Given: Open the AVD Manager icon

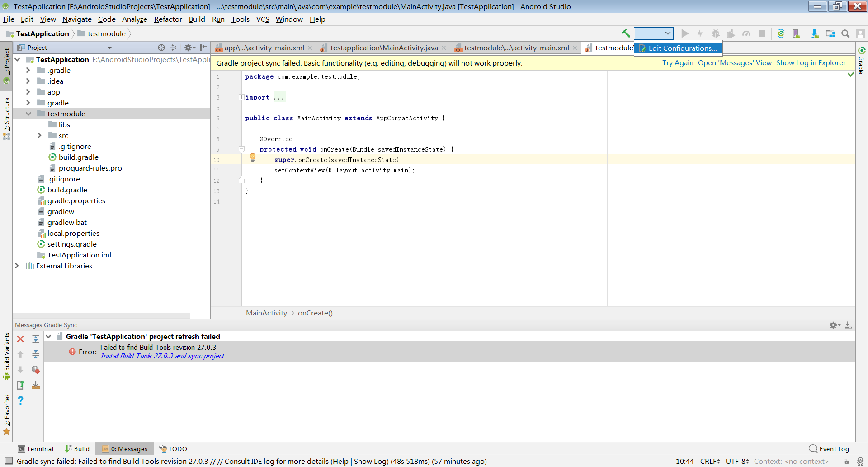Looking at the screenshot, I should pyautogui.click(x=796, y=33).
